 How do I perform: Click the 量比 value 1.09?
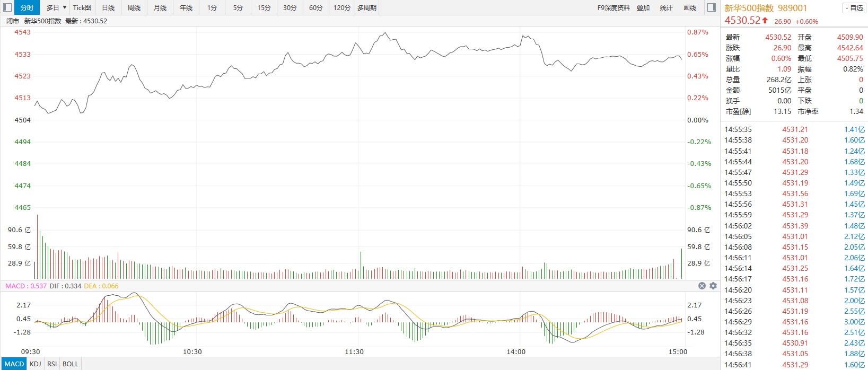pyautogui.click(x=784, y=69)
